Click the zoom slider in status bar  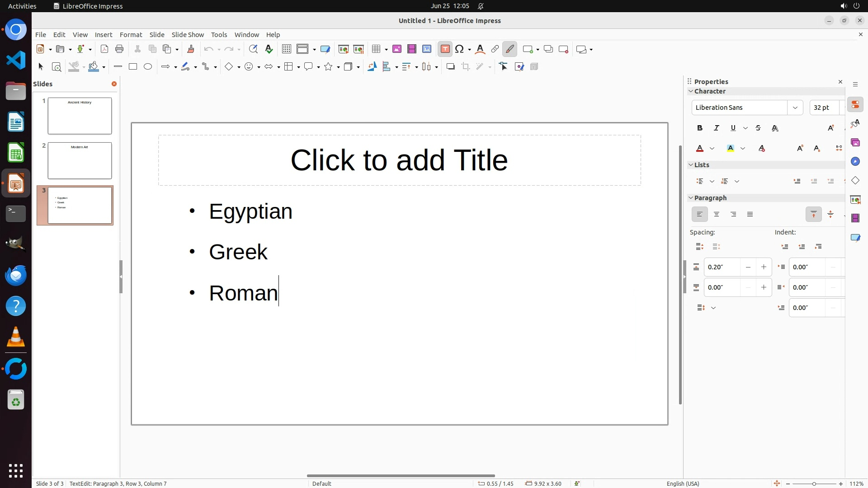[814, 483]
